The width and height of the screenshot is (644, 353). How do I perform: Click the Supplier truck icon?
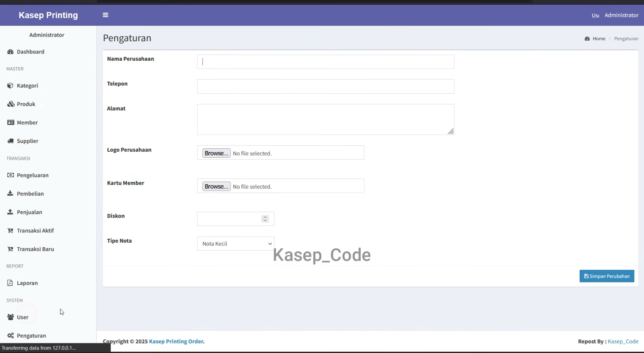(x=11, y=141)
